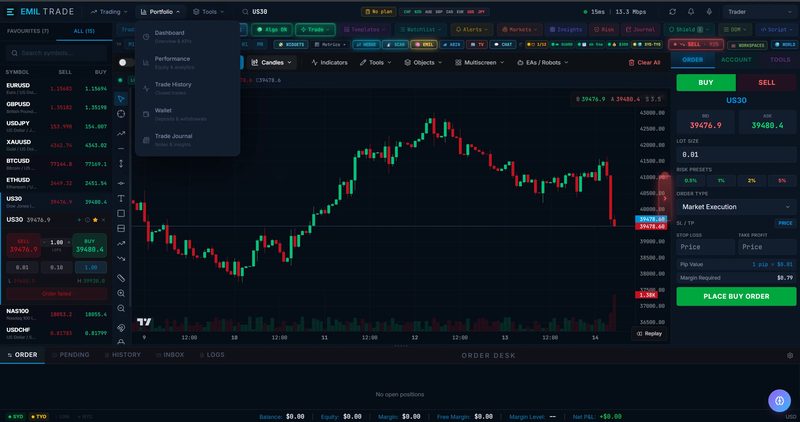The width and height of the screenshot is (800, 422).
Task: Select 5% risk preset
Action: [782, 181]
